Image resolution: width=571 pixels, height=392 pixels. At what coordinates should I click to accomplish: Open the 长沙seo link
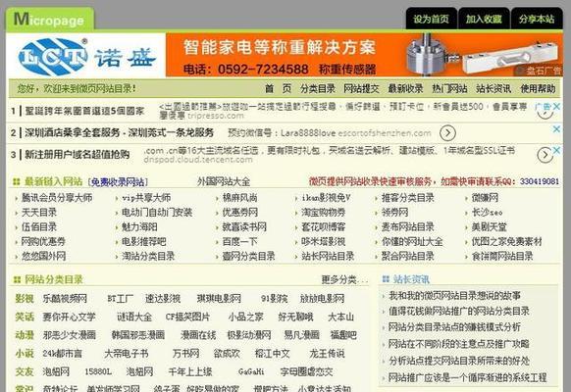488,213
